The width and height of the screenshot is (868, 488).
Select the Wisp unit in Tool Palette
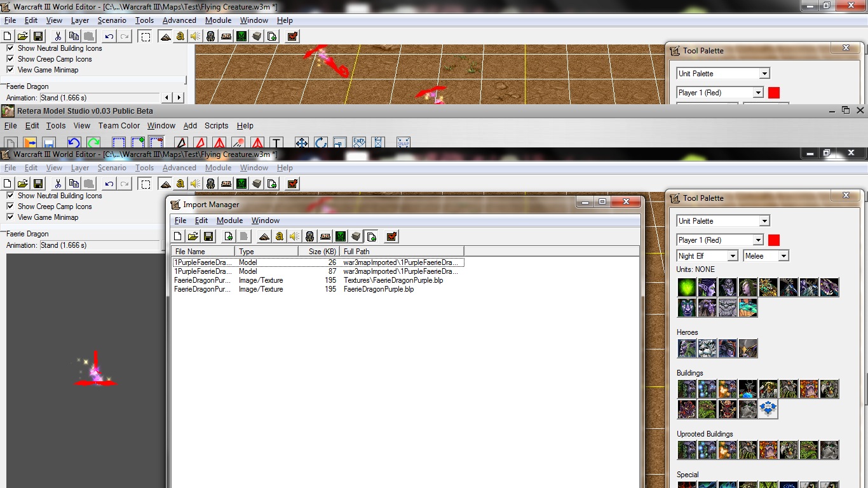pos(687,287)
